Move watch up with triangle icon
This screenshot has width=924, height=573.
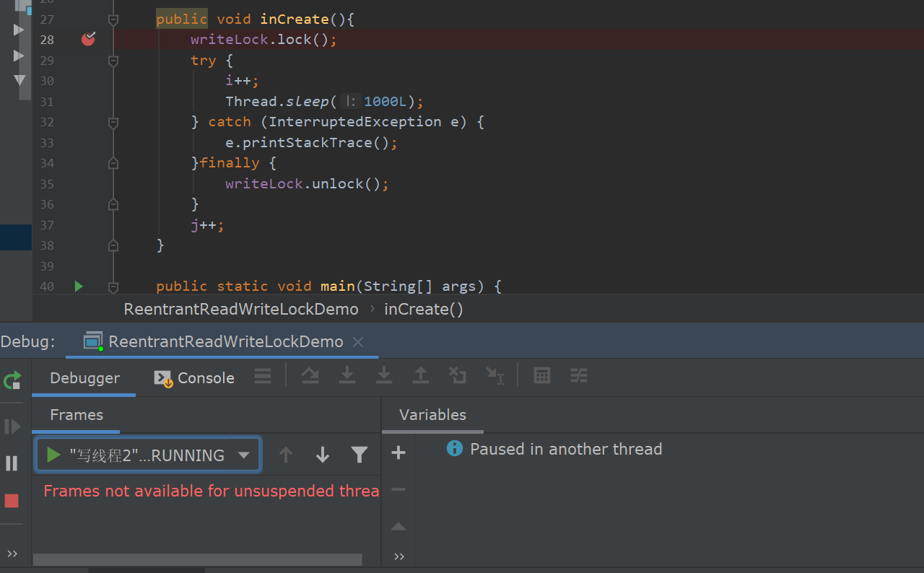tap(398, 527)
